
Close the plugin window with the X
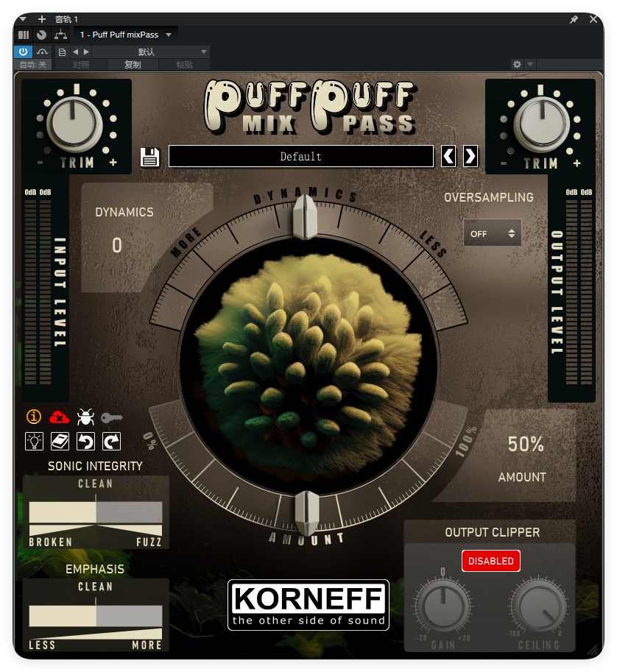(593, 19)
